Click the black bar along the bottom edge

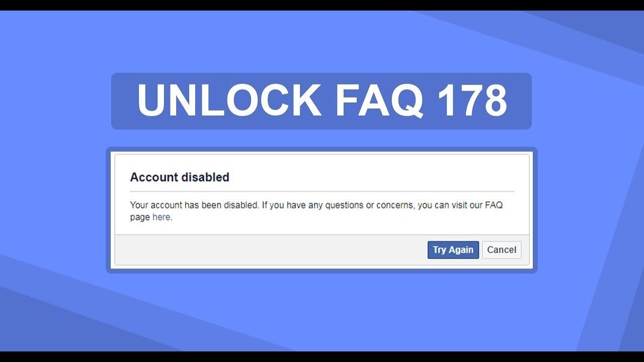[322, 356]
